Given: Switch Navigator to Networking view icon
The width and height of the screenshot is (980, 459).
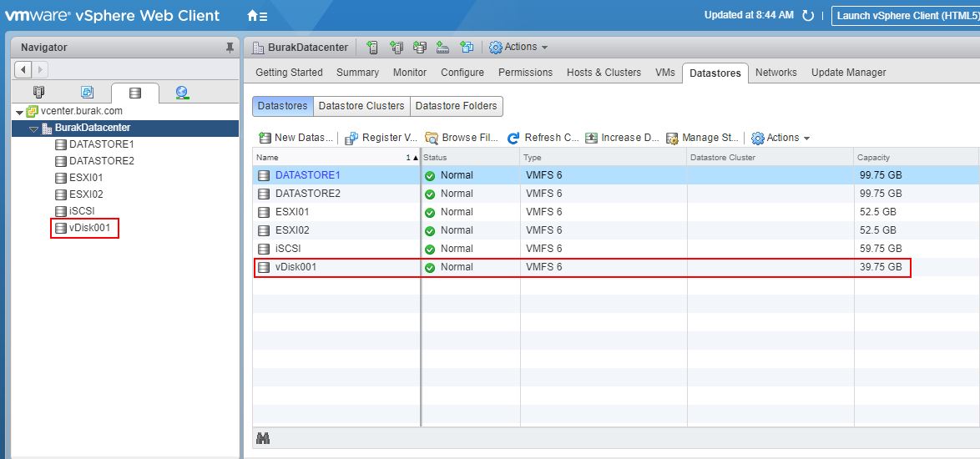Looking at the screenshot, I should pyautogui.click(x=182, y=93).
